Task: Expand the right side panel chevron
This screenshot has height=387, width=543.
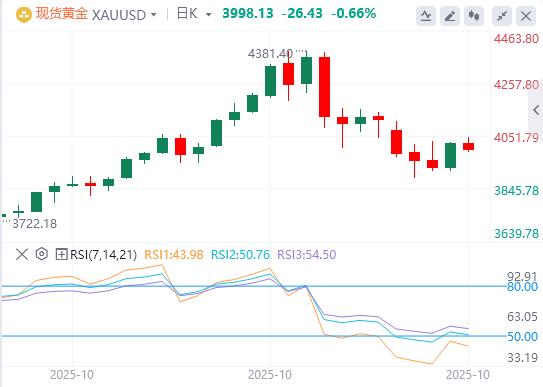Action: coord(536,110)
